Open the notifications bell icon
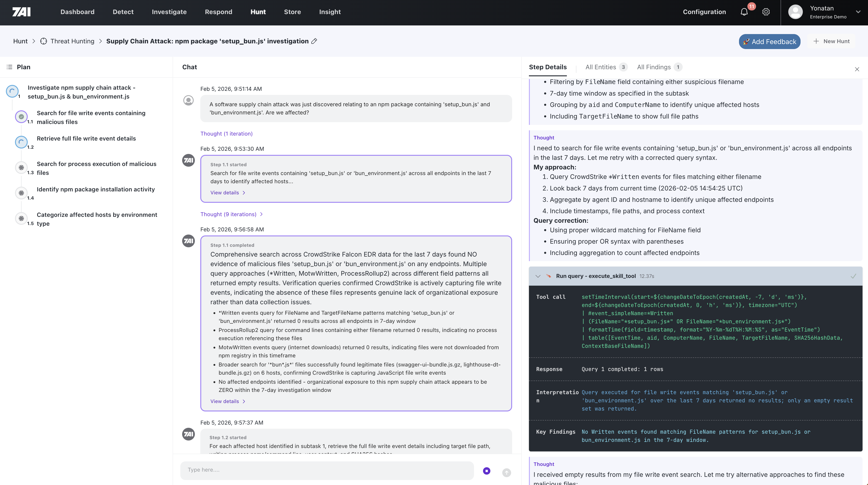This screenshot has height=485, width=868. point(744,12)
